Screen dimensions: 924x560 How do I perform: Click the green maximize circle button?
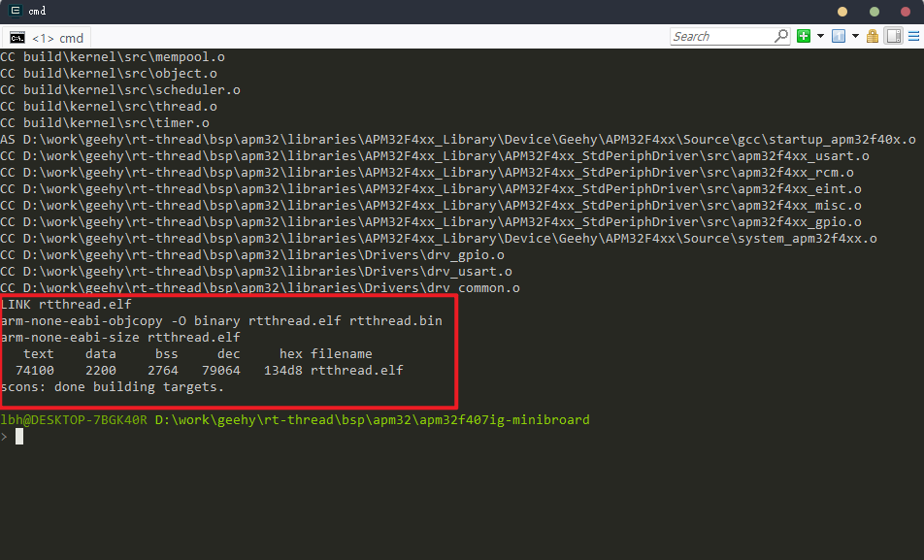[874, 12]
